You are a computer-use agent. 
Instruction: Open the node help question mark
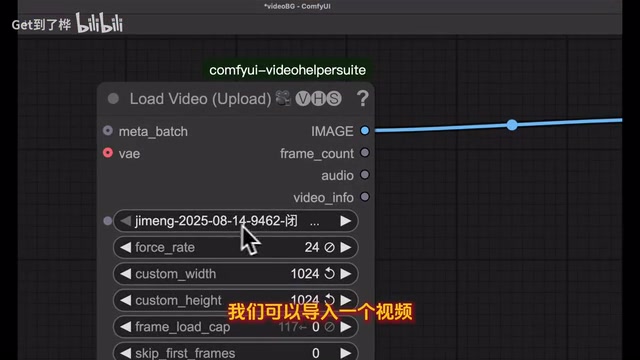(362, 99)
